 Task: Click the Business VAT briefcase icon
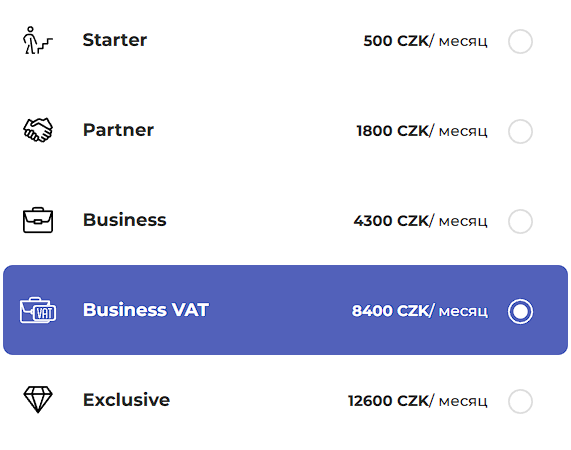pyautogui.click(x=38, y=310)
